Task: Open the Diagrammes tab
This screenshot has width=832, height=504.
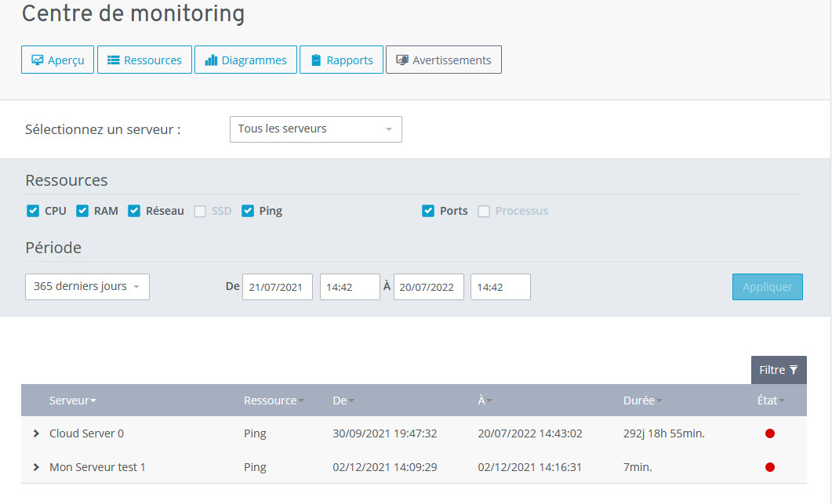Action: (245, 60)
